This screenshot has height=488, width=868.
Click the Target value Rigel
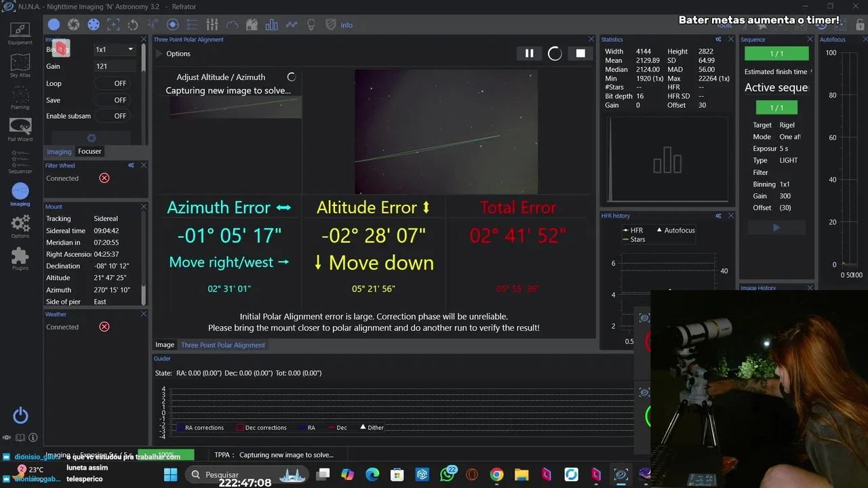pyautogui.click(x=787, y=125)
